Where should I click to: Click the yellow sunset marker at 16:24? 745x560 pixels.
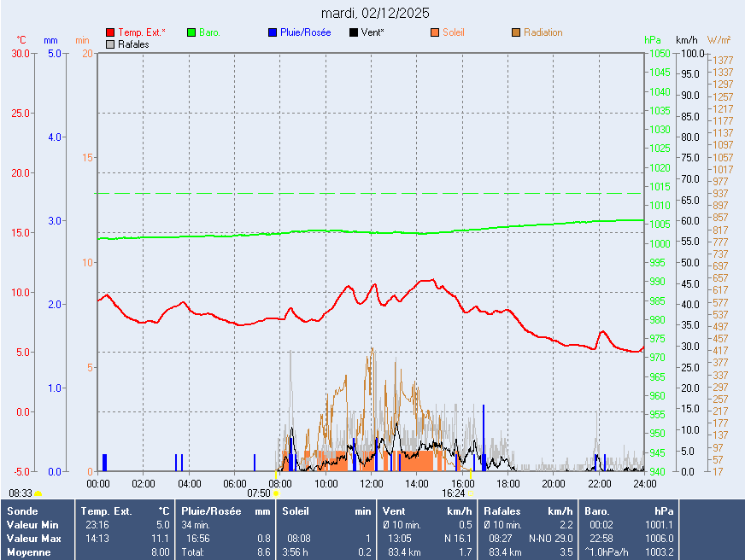click(470, 493)
